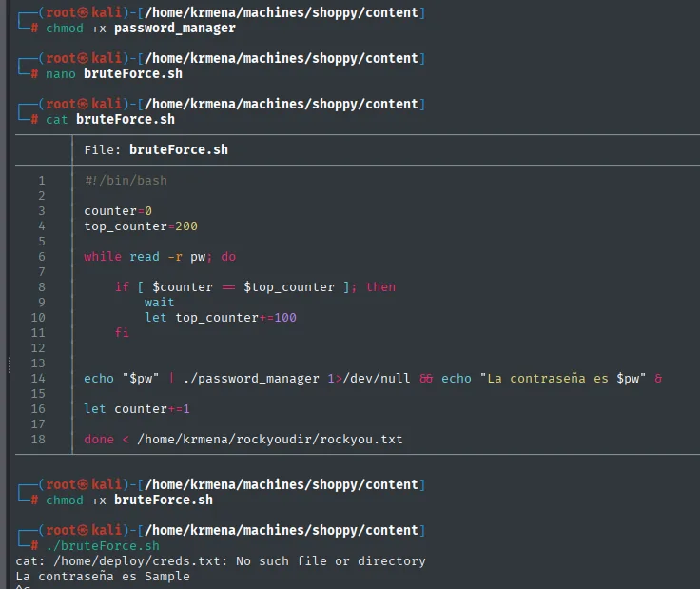700x589 pixels.
Task: Click the '/home/krmena/rockyoudir/rockyou.txt' path
Action: pos(270,440)
